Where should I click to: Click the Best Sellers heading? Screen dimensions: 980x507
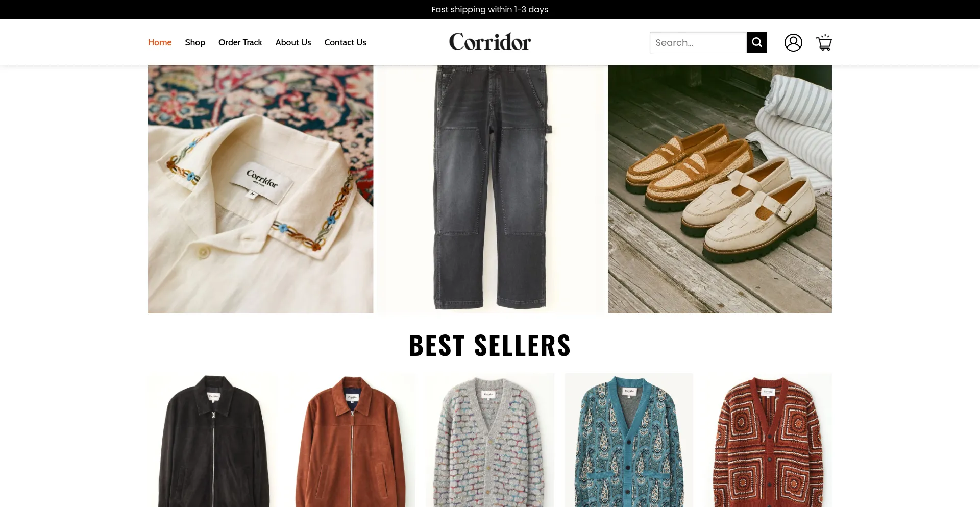pyautogui.click(x=490, y=345)
